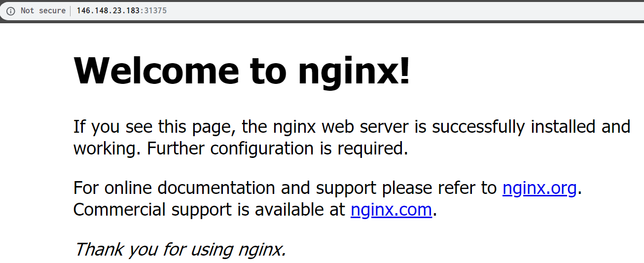Screen dimensions: 644x263
Task: Select the italic "Thank you for using nginx." line
Action: click(180, 249)
